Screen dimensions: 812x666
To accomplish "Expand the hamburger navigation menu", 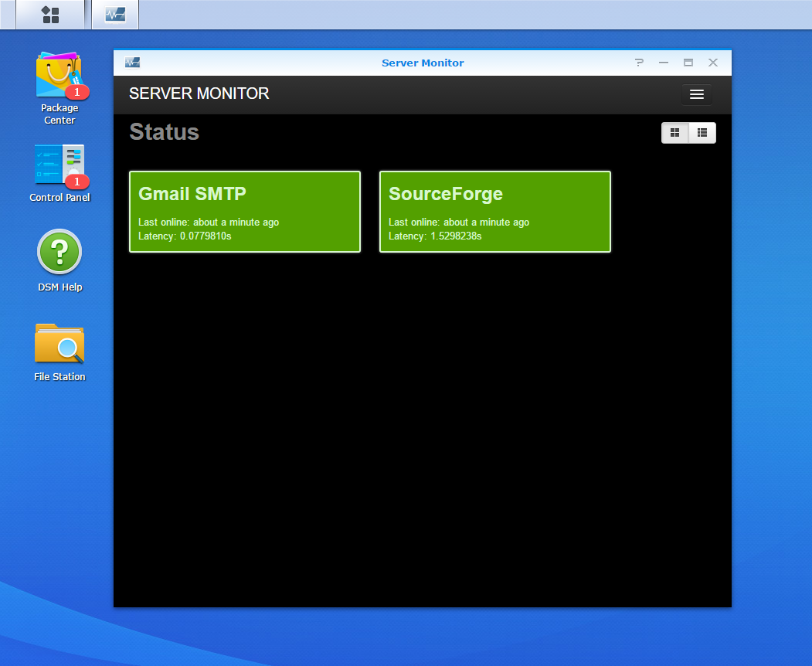I will [697, 94].
